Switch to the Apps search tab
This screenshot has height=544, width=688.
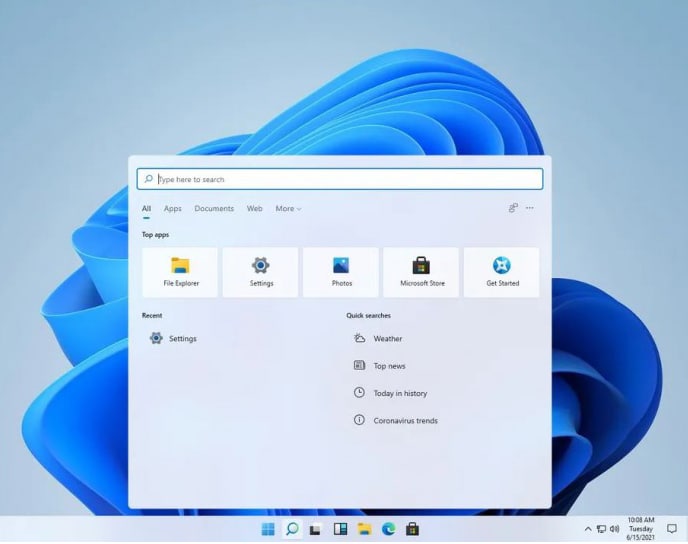point(173,209)
